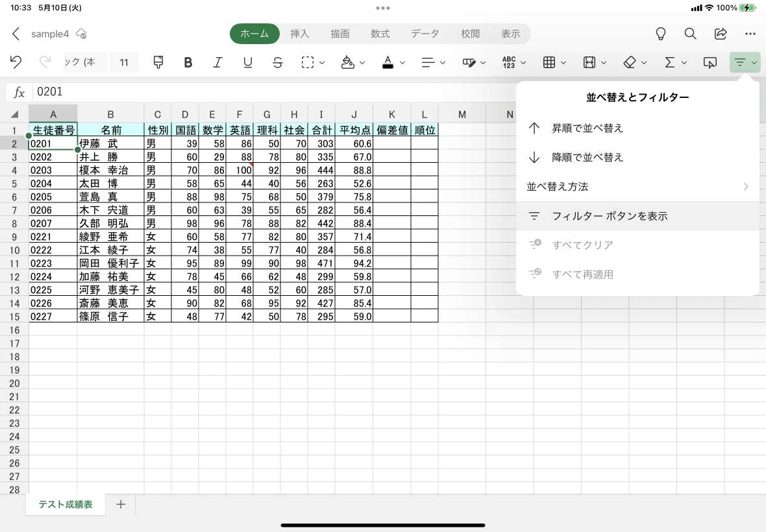Expand the AutoSum dropdown arrow
Viewport: 766px width, 532px height.
pyautogui.click(x=684, y=62)
